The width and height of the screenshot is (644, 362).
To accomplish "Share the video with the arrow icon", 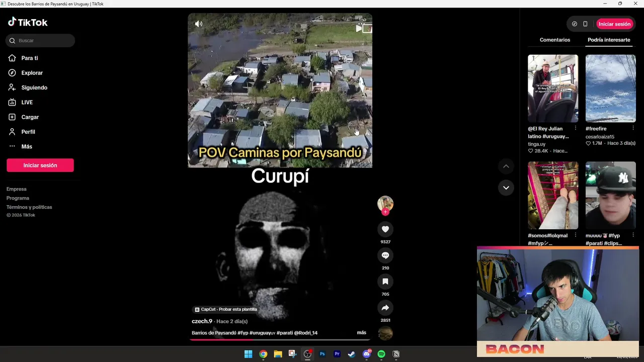I will pos(385,308).
